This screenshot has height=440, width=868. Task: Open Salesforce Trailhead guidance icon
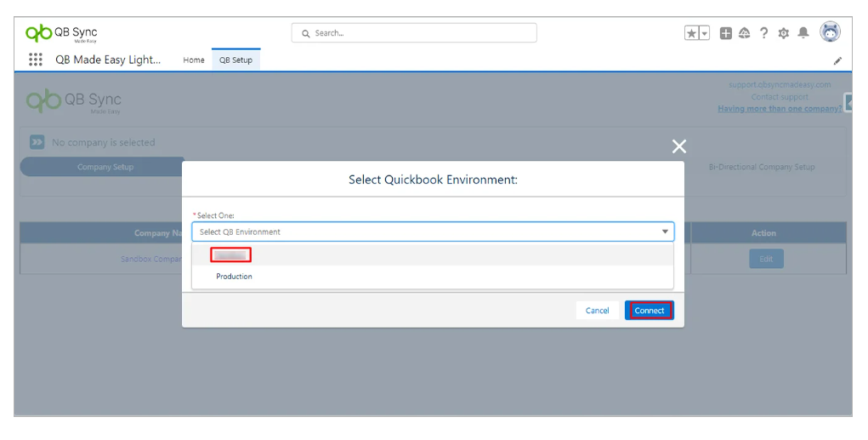click(745, 33)
